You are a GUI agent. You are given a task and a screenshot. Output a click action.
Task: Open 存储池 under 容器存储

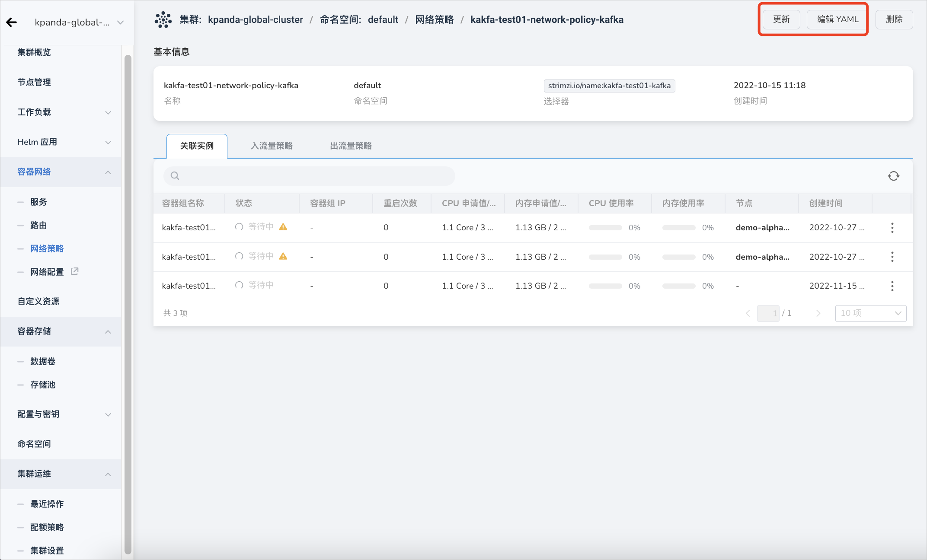click(43, 385)
